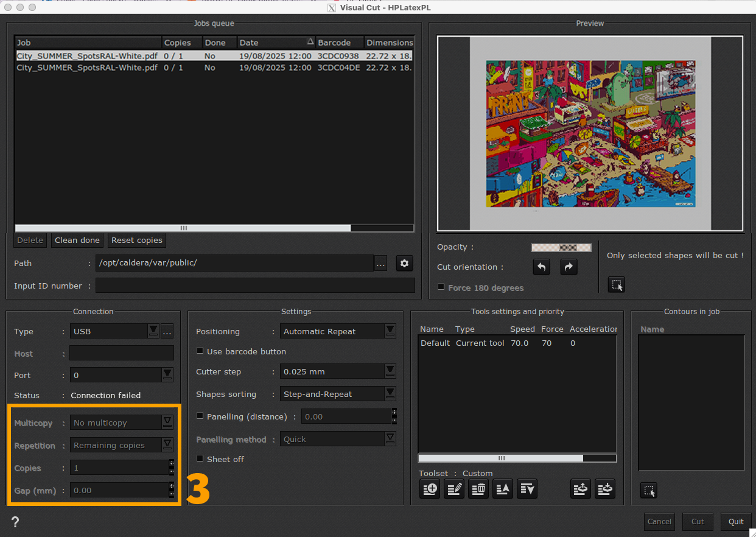
Task: Rotate cut orientation to the left
Action: (x=542, y=267)
